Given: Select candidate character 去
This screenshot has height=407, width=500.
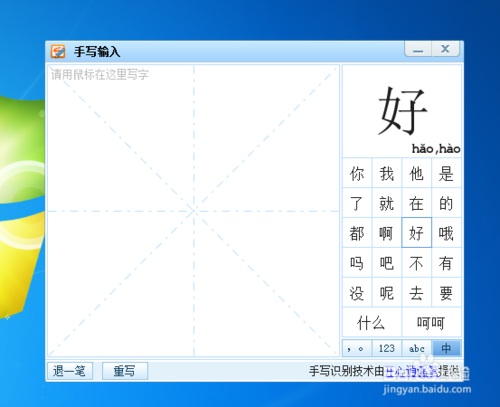Looking at the screenshot, I should pos(417,293).
